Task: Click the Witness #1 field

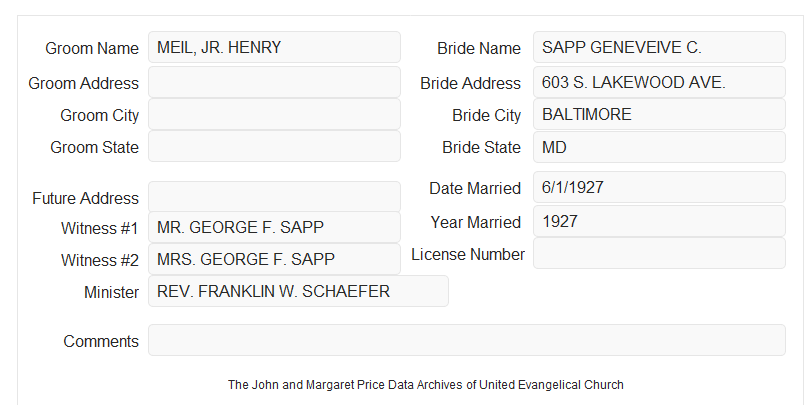Action: 274,227
